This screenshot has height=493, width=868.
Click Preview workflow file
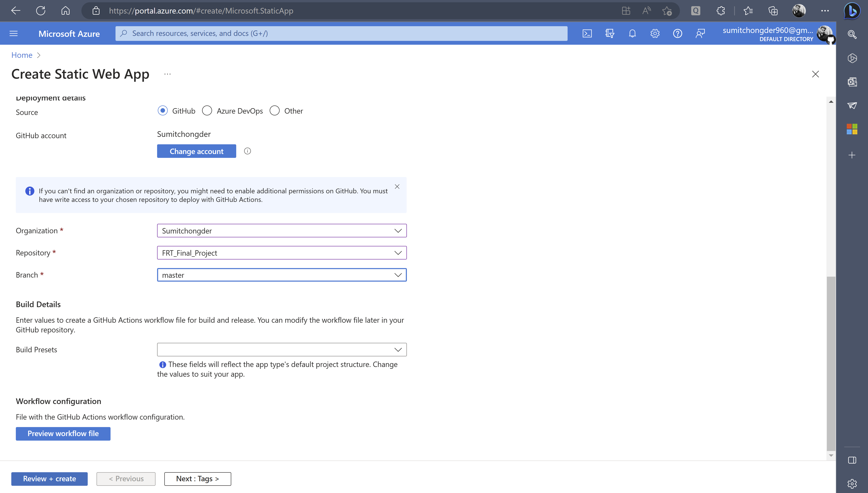coord(63,433)
